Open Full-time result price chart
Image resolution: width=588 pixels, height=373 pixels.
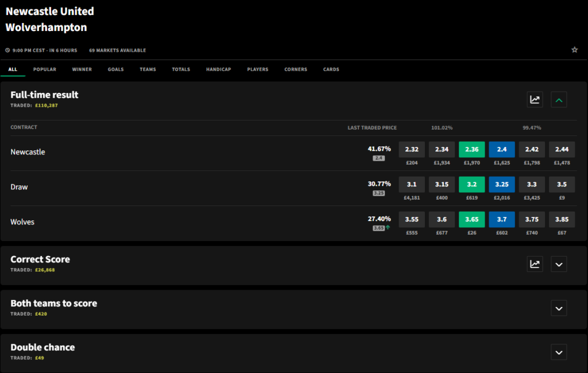pyautogui.click(x=535, y=100)
